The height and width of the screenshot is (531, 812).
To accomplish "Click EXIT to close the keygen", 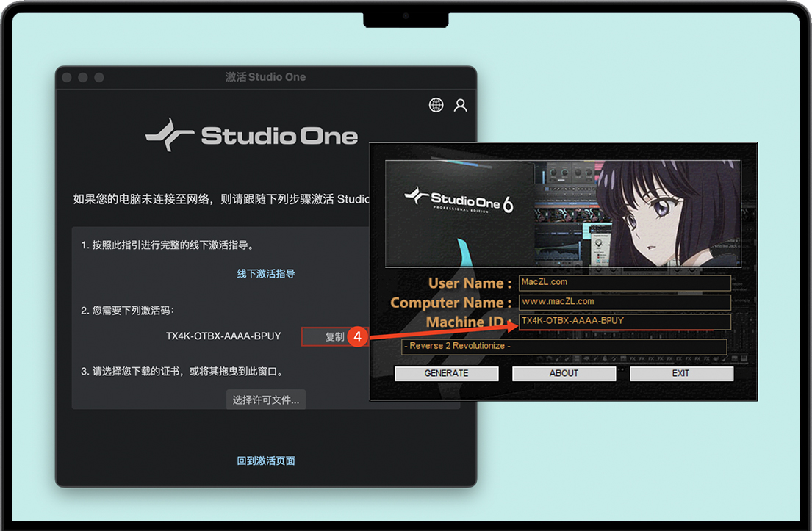I will 680,373.
